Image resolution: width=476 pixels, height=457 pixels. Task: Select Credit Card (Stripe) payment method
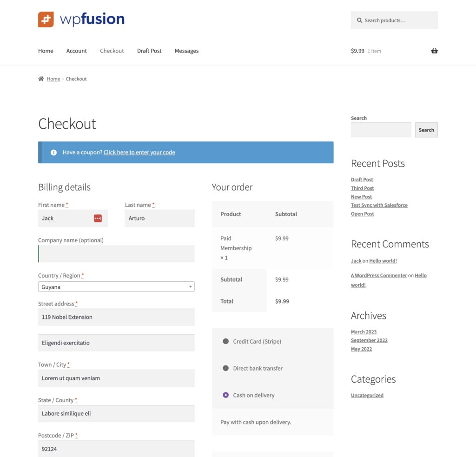click(x=225, y=341)
